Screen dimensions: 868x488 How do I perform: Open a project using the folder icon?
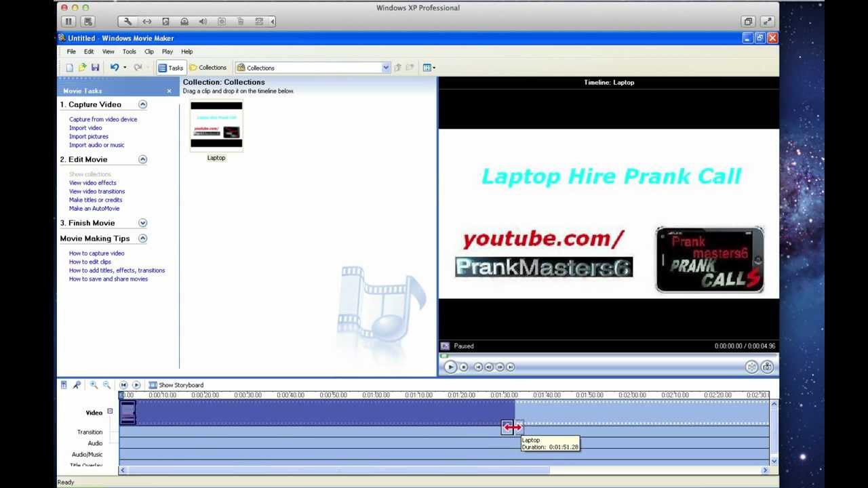coord(82,68)
